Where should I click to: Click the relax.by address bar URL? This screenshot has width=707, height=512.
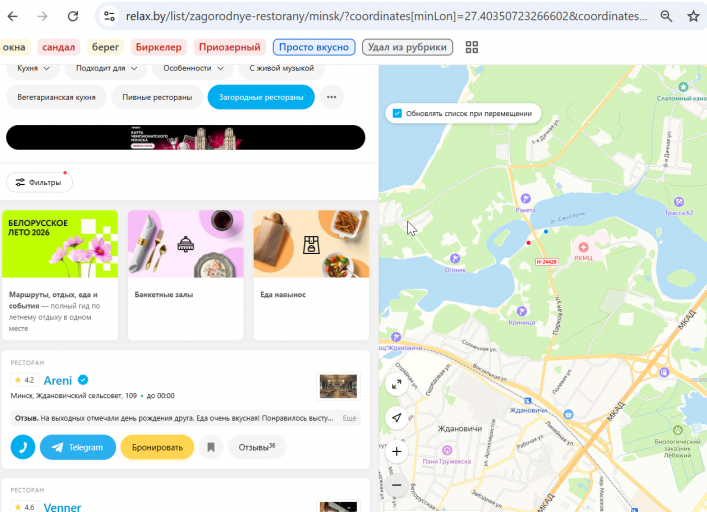click(x=386, y=17)
